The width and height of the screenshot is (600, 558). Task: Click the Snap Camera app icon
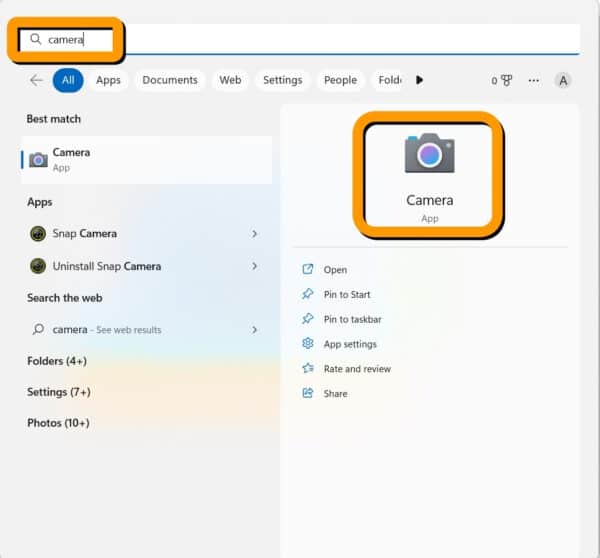click(38, 234)
